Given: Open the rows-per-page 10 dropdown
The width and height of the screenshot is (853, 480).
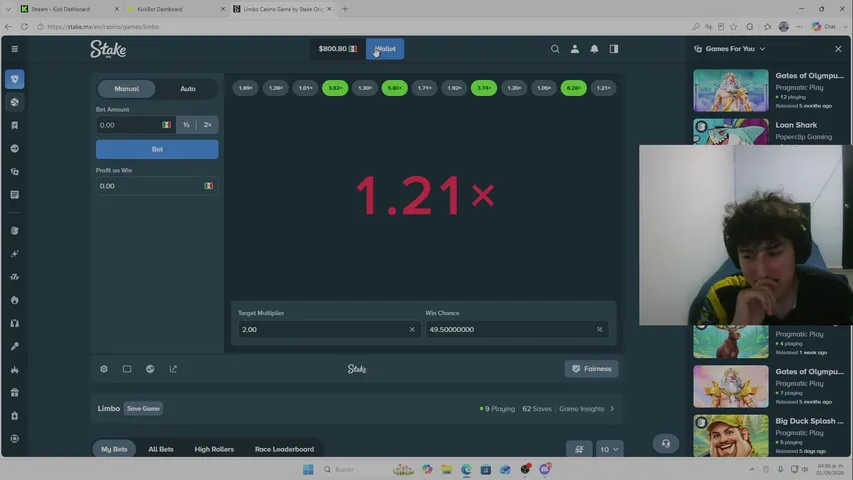Looking at the screenshot, I should (609, 450).
